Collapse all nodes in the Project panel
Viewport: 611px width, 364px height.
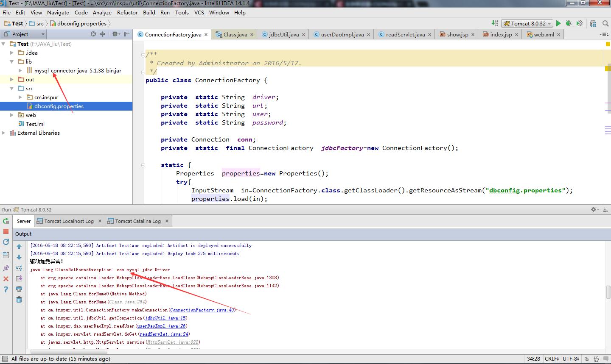[102, 34]
